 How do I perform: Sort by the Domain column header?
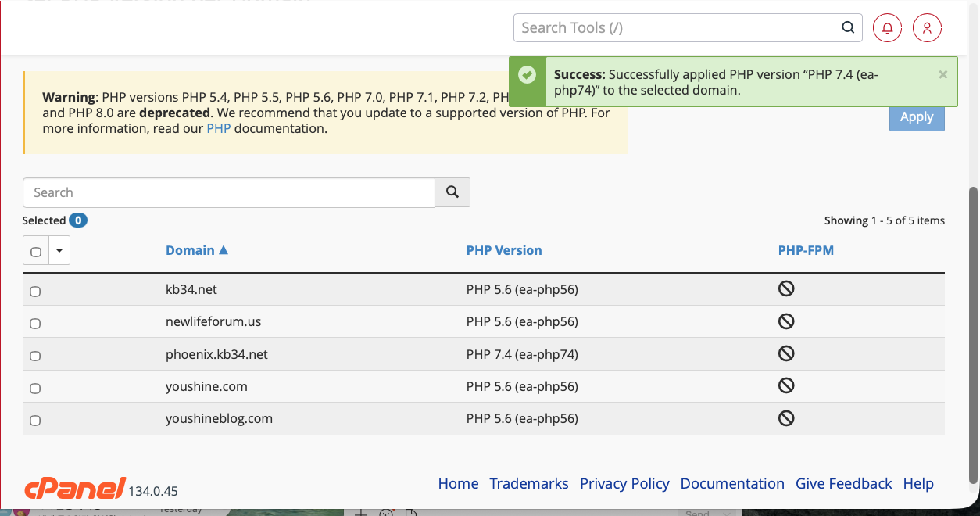point(197,250)
